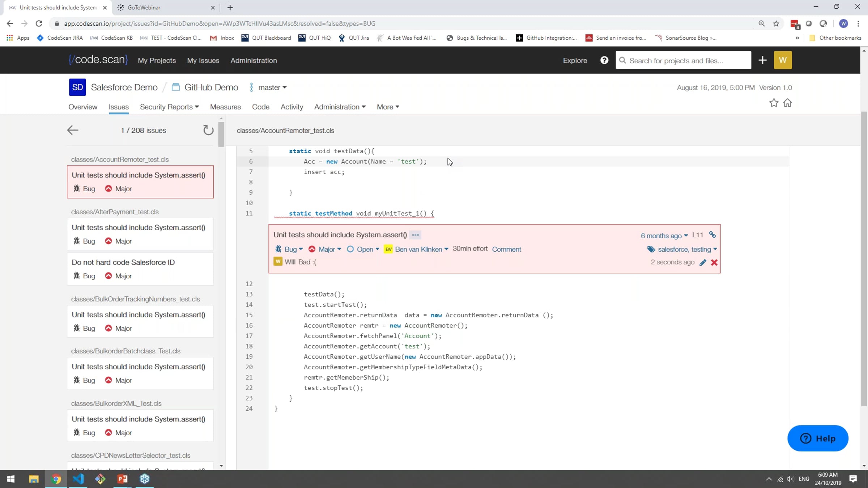Open File Explorer from taskbar
This screenshot has width=868, height=488.
pyautogui.click(x=34, y=479)
